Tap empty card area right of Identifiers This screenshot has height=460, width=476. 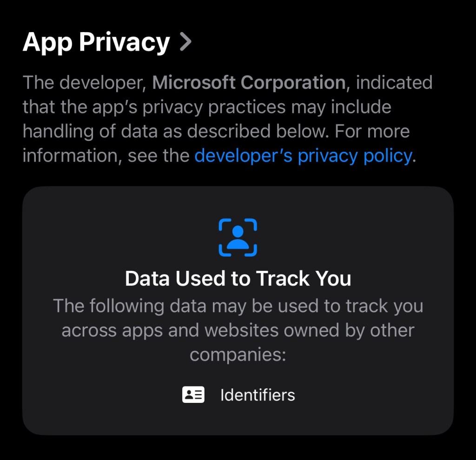tap(372, 395)
